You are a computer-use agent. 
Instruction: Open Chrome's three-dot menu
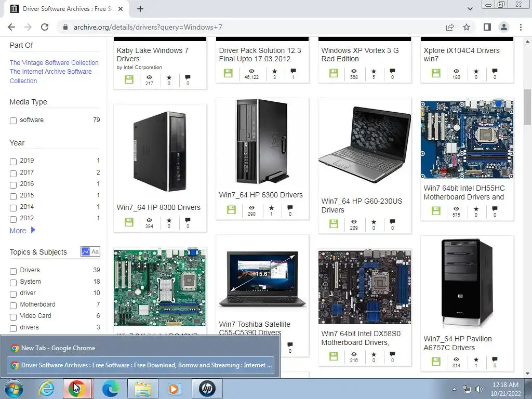pyautogui.click(x=521, y=27)
